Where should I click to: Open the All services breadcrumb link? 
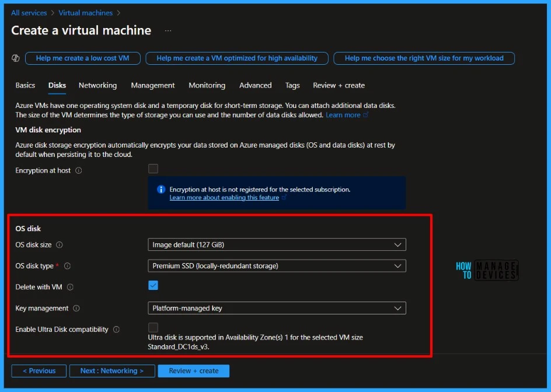pos(29,13)
